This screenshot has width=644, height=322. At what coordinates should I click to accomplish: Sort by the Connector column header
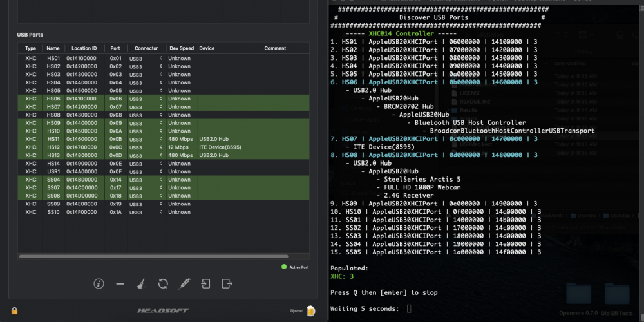click(146, 48)
